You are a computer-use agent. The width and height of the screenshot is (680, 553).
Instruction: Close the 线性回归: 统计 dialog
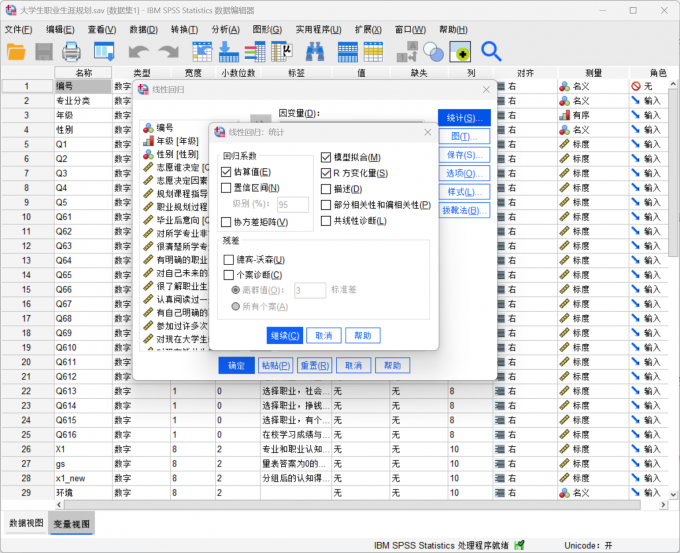428,132
